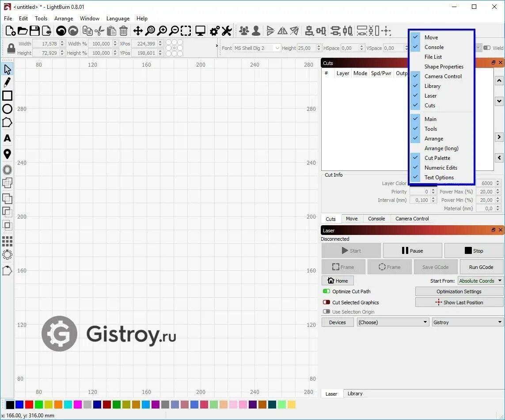The height and width of the screenshot is (420, 505).
Task: Open Device settings wrench-screwdriver icon
Action: click(227, 31)
